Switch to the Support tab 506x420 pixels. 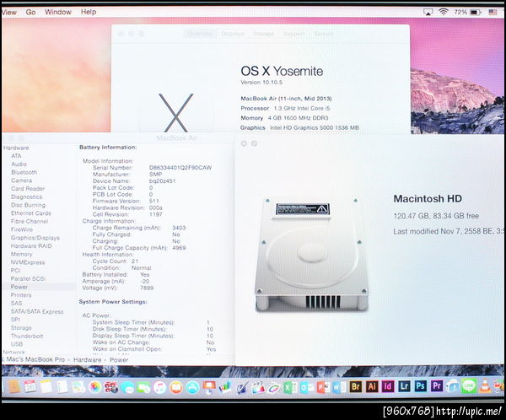pos(294,34)
